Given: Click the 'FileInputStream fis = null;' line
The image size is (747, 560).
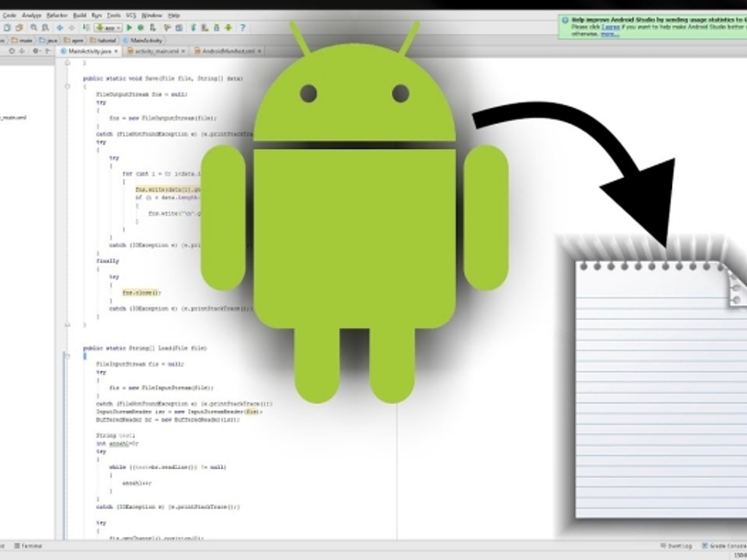Looking at the screenshot, I should (x=140, y=364).
